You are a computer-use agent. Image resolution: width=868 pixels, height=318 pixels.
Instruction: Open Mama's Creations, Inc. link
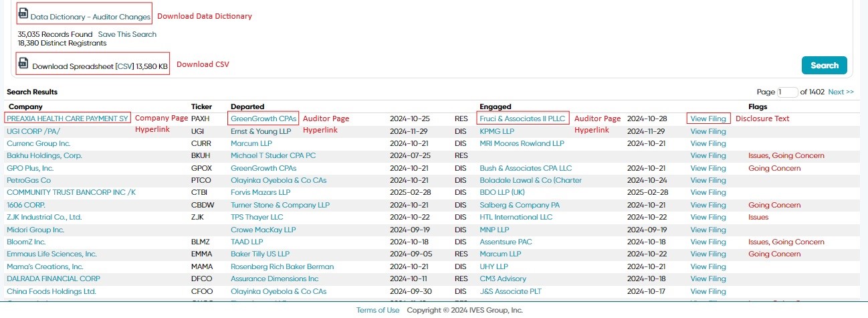point(45,266)
